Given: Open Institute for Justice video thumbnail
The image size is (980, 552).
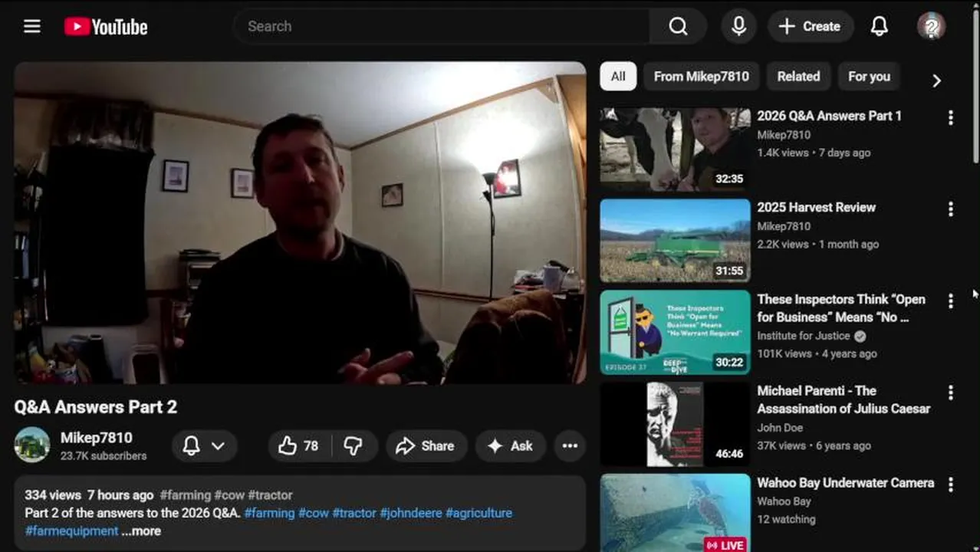Looking at the screenshot, I should [675, 332].
